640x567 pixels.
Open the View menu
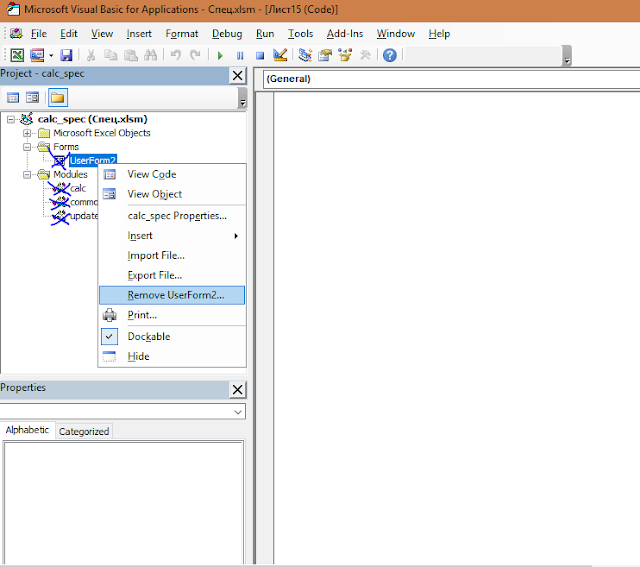pyautogui.click(x=102, y=33)
